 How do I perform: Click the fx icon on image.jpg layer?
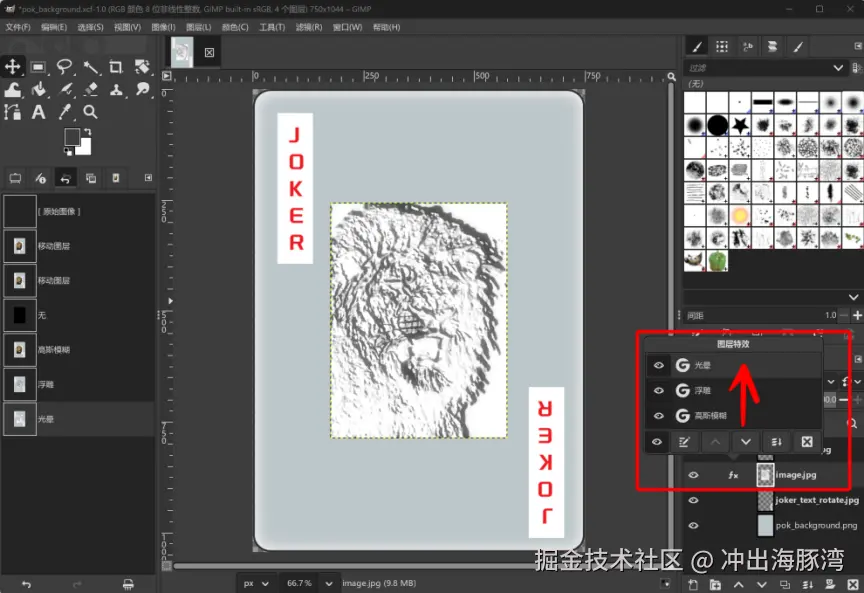[733, 475]
